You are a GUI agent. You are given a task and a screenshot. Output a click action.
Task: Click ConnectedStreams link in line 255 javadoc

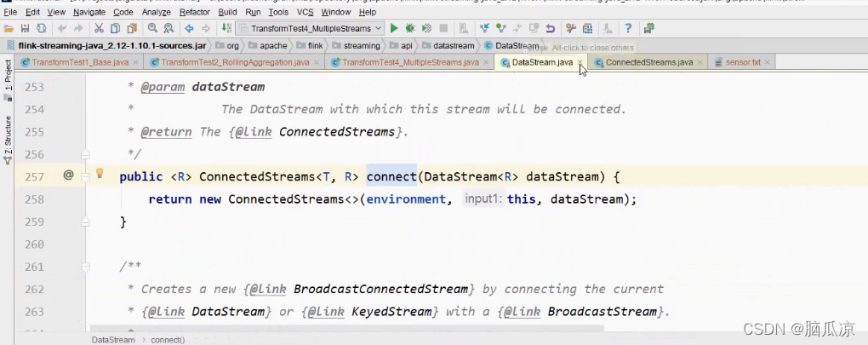(x=337, y=132)
